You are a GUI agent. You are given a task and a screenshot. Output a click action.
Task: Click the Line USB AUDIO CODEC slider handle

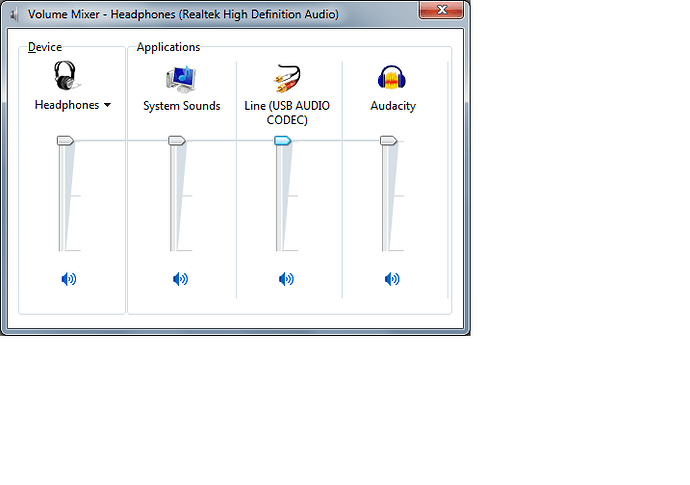coord(283,140)
